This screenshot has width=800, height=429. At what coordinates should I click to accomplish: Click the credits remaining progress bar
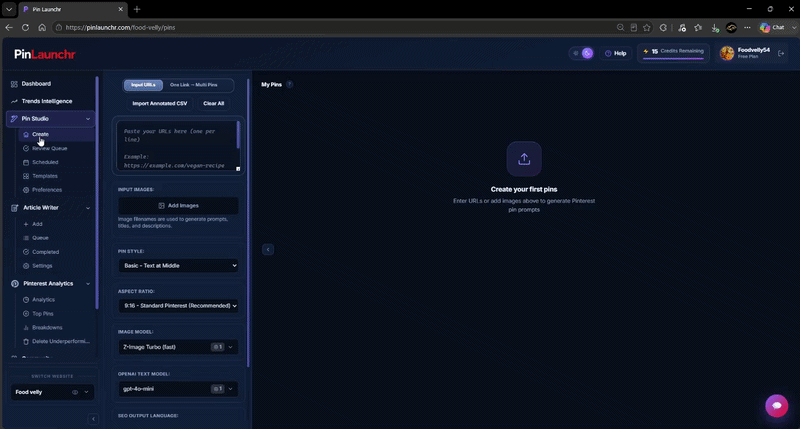click(x=673, y=59)
